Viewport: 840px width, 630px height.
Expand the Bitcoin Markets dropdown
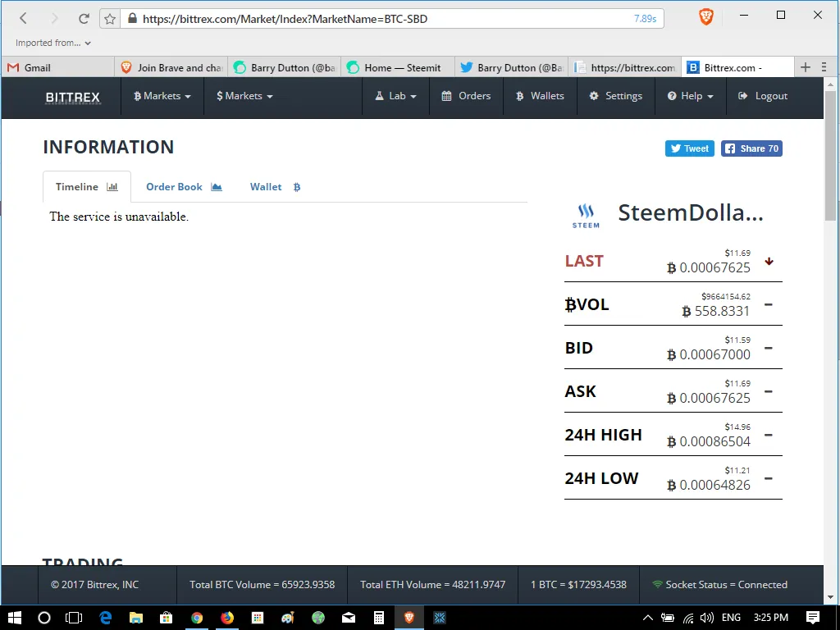[162, 96]
